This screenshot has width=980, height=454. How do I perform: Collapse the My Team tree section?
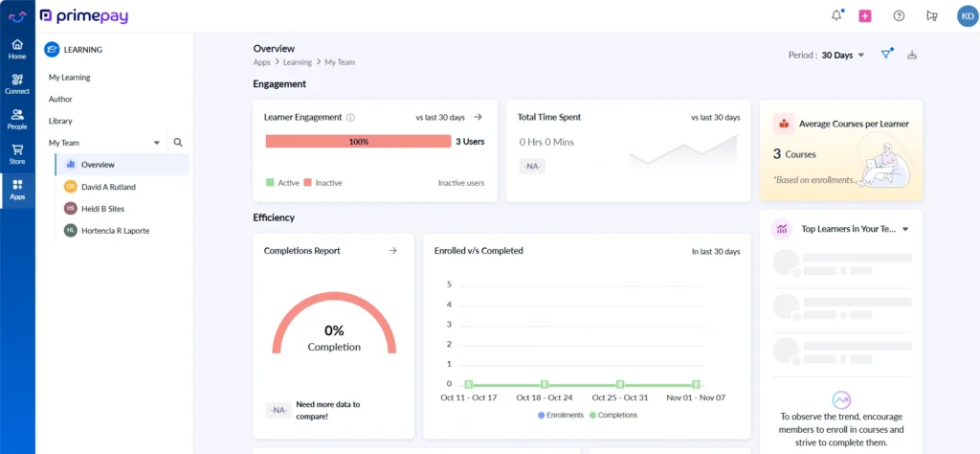click(157, 143)
